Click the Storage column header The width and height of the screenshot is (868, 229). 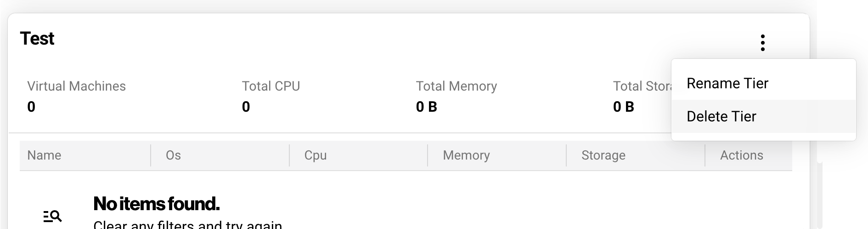pyautogui.click(x=603, y=155)
